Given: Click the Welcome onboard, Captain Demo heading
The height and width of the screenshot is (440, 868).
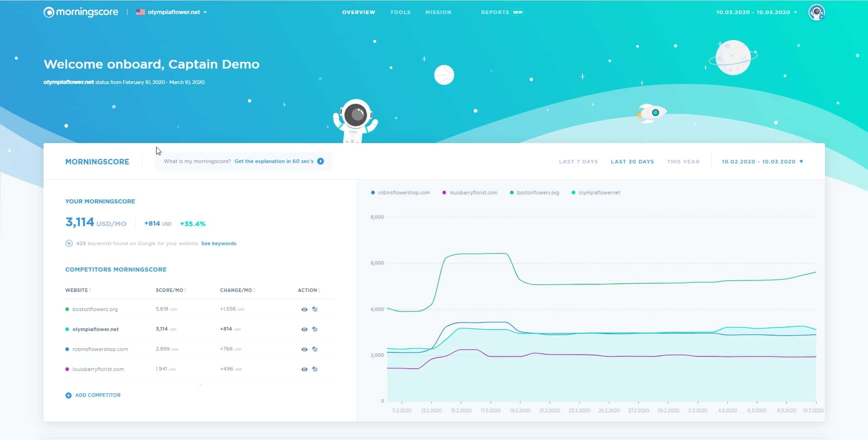Looking at the screenshot, I should pyautogui.click(x=152, y=64).
